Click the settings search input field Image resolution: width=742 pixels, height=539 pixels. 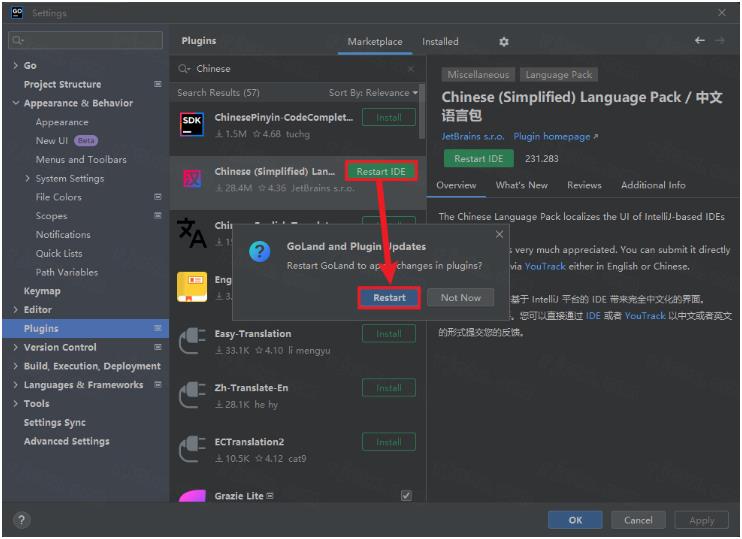pyautogui.click(x=86, y=40)
